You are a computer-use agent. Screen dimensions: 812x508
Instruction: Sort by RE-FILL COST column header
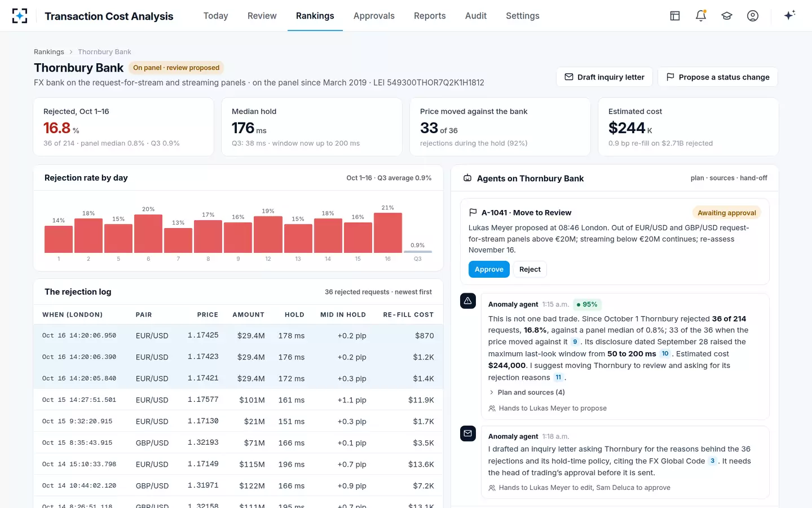tap(408, 315)
